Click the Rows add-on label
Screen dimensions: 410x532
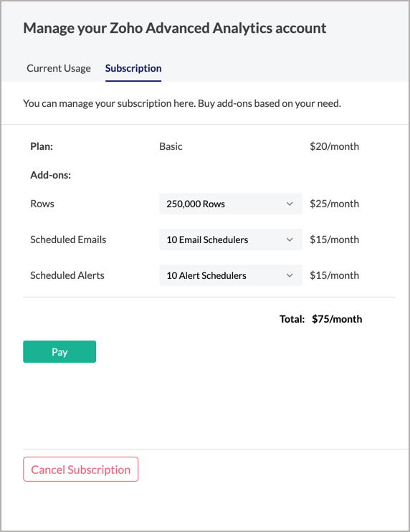click(42, 204)
